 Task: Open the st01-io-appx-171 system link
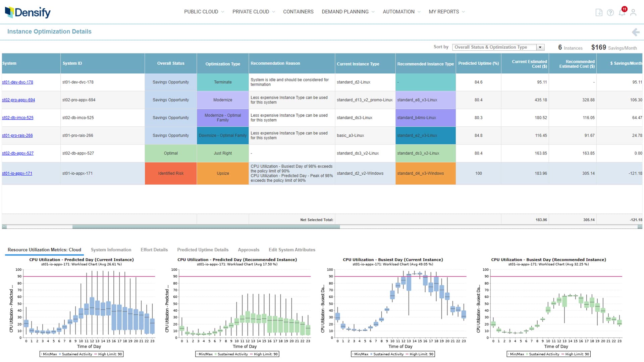click(x=17, y=173)
